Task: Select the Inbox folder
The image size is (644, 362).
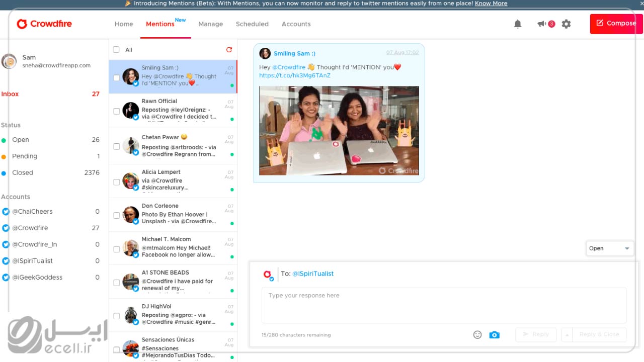Action: tap(50, 94)
